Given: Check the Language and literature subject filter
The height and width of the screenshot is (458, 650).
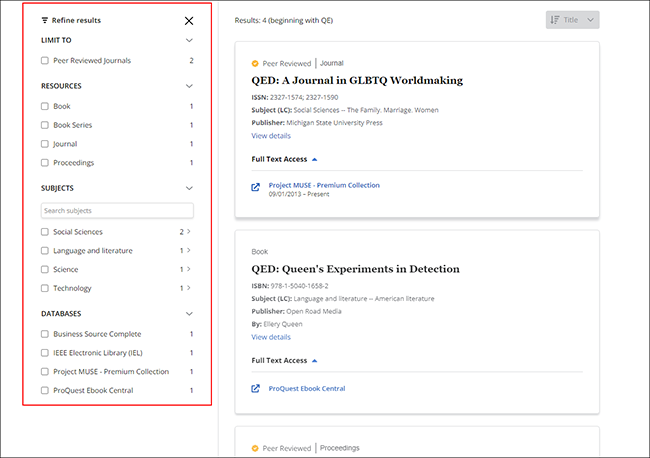Looking at the screenshot, I should pos(45,251).
